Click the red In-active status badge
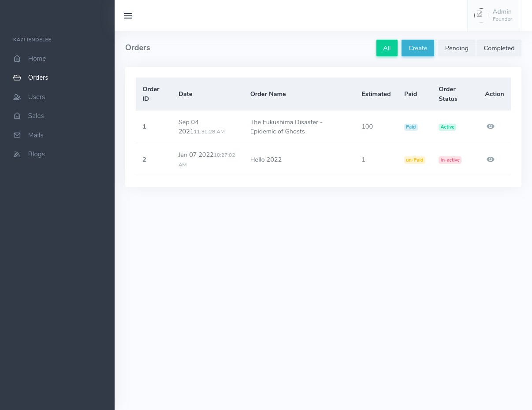 pos(450,160)
